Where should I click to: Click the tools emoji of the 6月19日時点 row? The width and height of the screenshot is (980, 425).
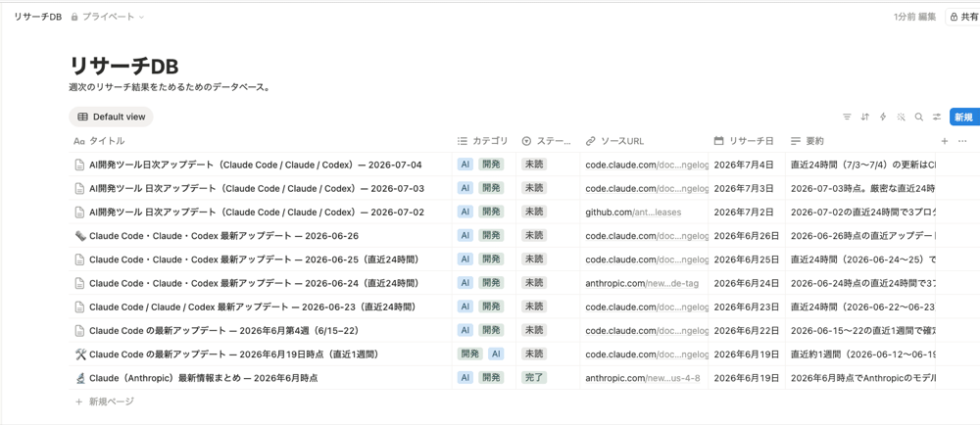(x=79, y=354)
